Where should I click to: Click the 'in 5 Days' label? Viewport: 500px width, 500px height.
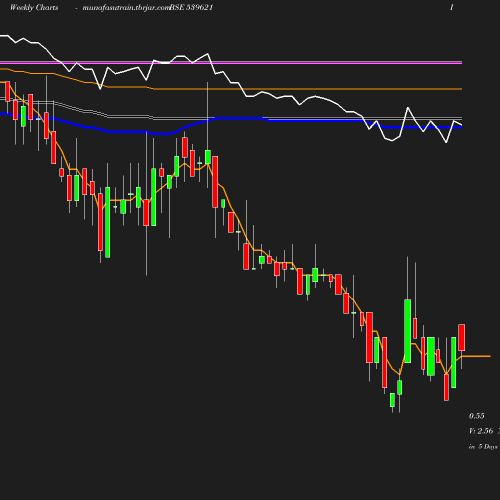(x=483, y=446)
